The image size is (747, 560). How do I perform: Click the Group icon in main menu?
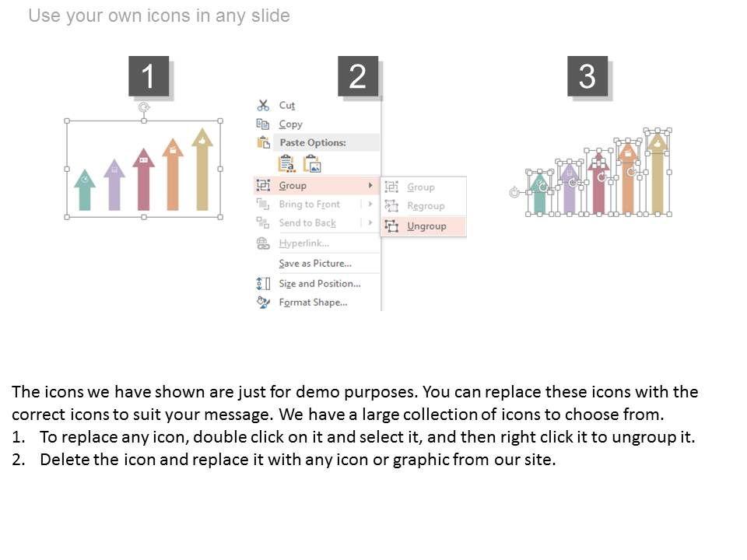coord(264,185)
